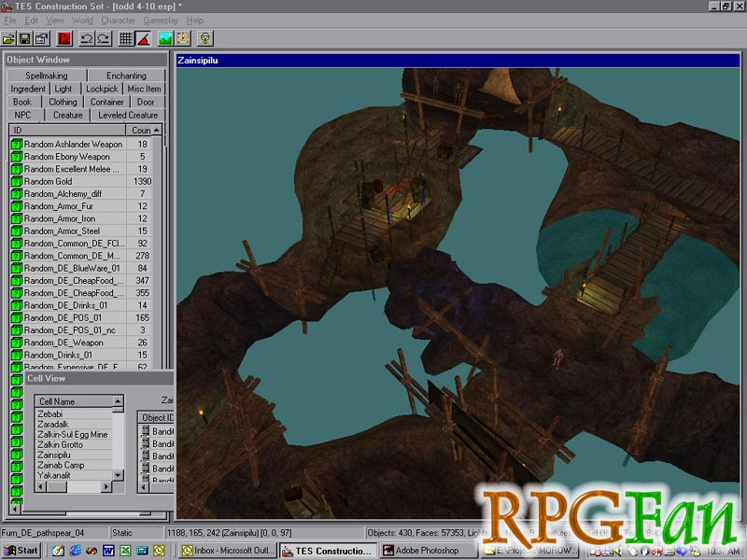747x560 pixels.
Task: Click the object list scroll up arrow
Action: (157, 130)
